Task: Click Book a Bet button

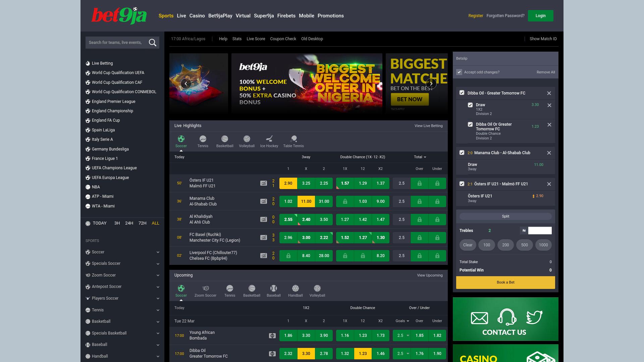Action: (x=505, y=283)
